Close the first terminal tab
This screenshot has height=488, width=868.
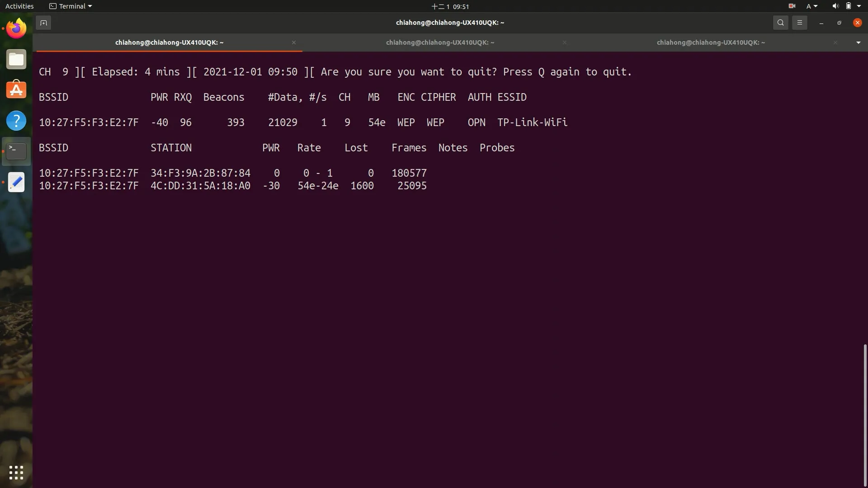point(293,42)
